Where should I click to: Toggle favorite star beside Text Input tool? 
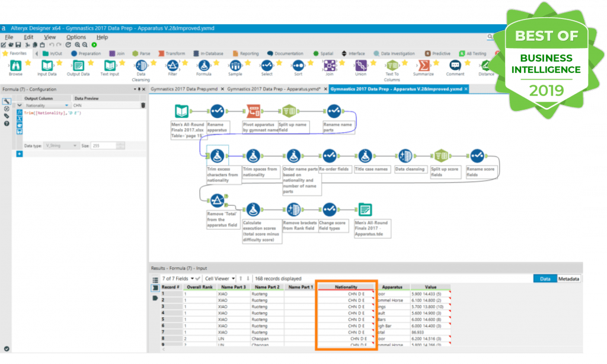122,63
